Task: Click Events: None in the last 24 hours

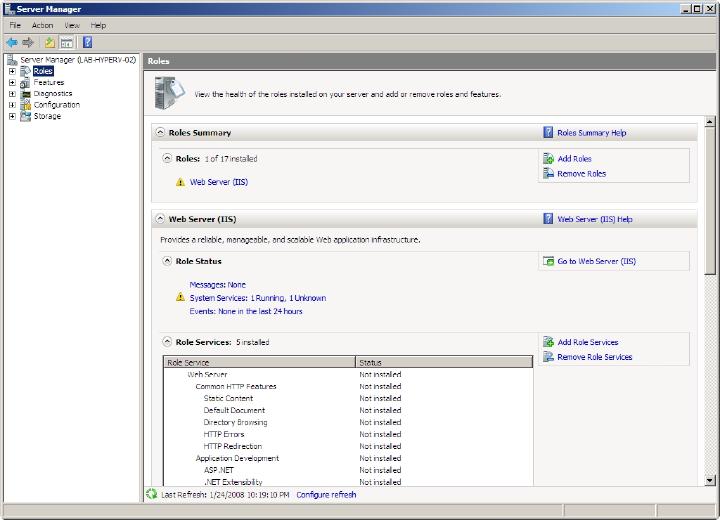Action: click(246, 311)
